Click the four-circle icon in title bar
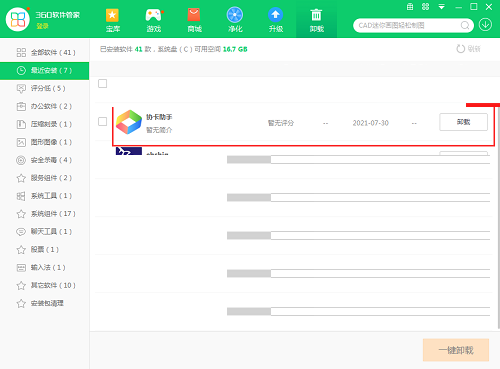This screenshot has width=500, height=369. click(426, 7)
